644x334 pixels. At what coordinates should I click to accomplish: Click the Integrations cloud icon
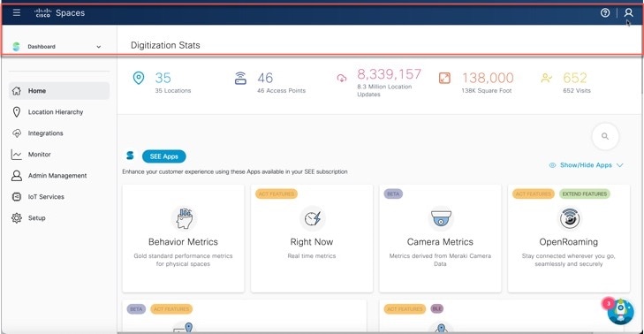pos(17,133)
